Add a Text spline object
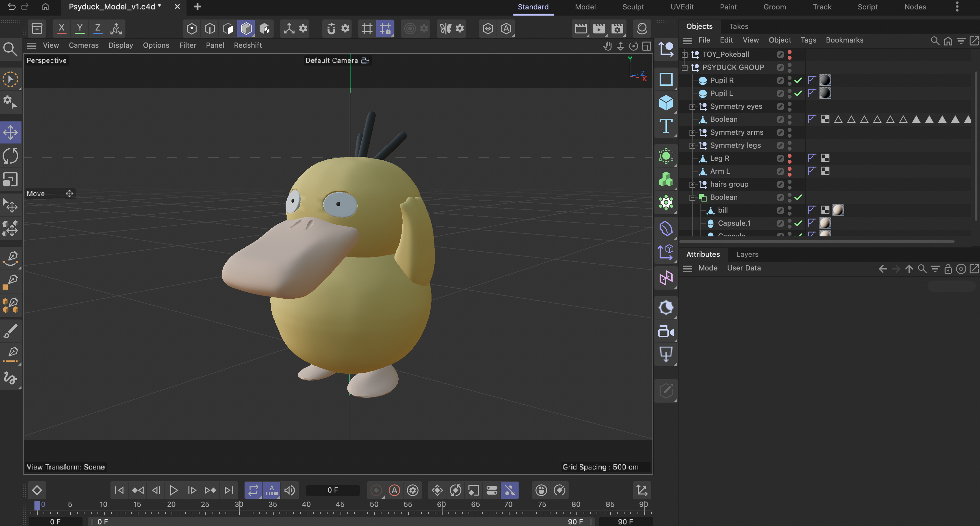 666,126
